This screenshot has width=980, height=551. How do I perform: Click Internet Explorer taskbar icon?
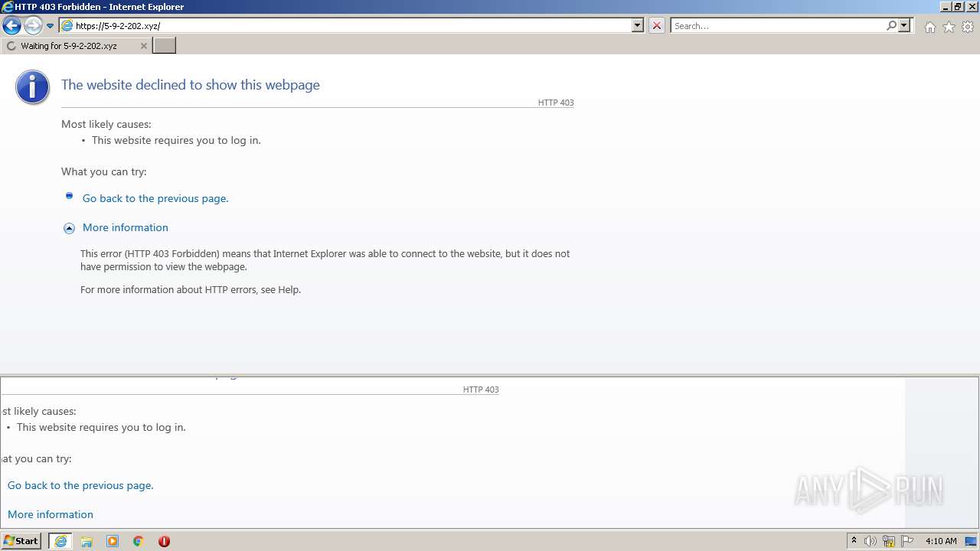point(60,541)
